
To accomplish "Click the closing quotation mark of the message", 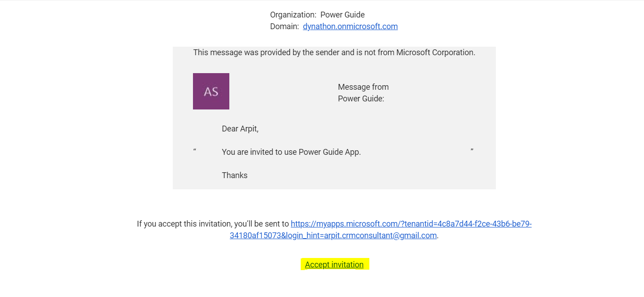I will pos(472,150).
